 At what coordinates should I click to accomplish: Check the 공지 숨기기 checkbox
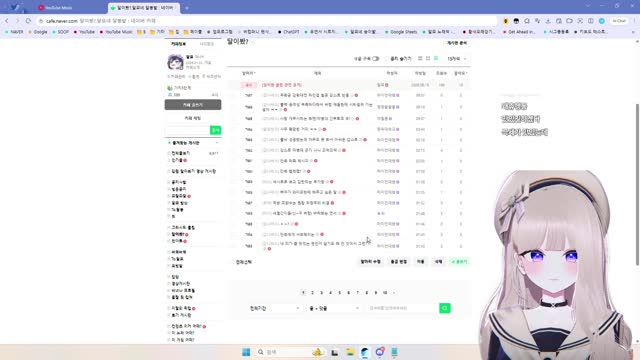tap(387, 59)
